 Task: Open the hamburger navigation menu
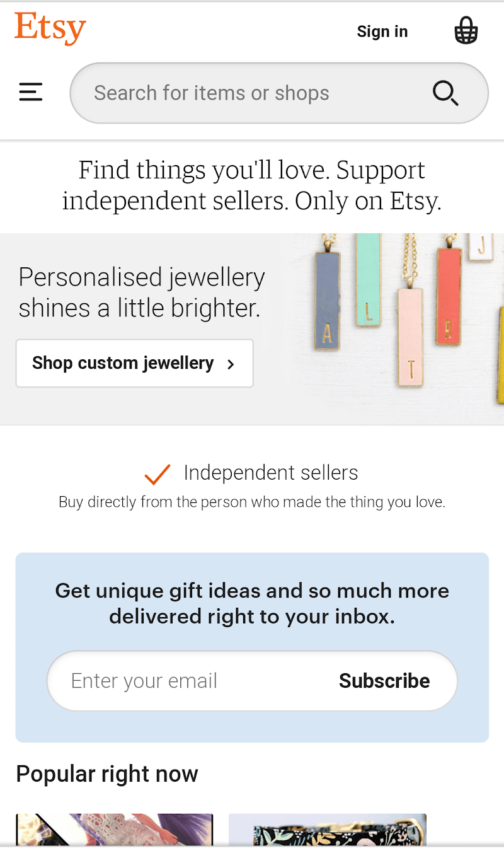[x=31, y=93]
